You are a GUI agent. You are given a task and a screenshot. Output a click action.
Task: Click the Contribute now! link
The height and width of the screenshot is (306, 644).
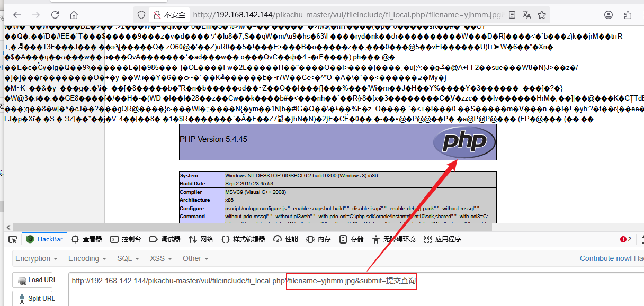(606, 258)
